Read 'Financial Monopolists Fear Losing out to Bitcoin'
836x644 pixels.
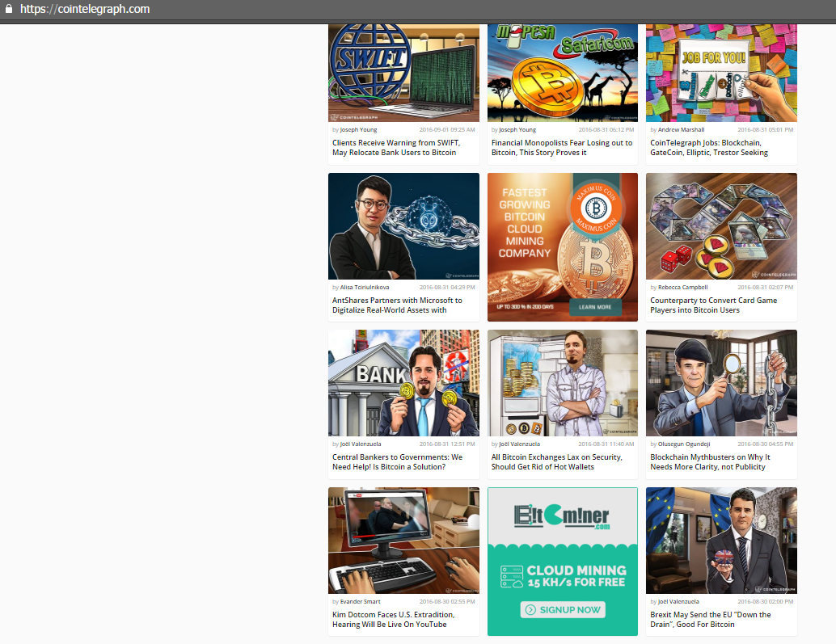[x=562, y=148]
